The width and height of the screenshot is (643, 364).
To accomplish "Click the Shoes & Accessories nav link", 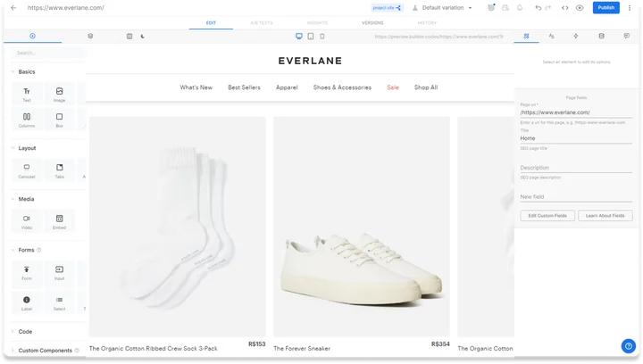I will (342, 87).
